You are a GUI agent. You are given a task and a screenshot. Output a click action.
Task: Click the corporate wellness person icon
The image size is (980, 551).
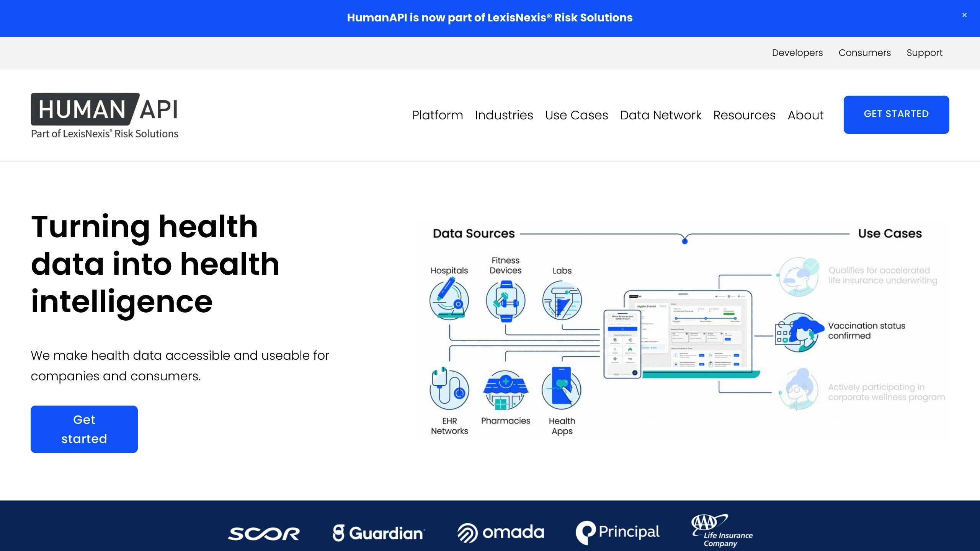coord(799,390)
